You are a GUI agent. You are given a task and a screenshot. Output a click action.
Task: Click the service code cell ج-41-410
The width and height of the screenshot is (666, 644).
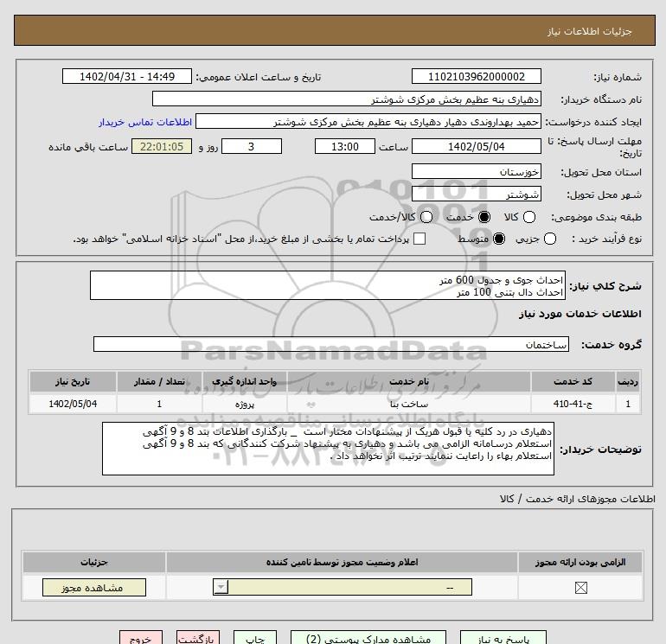click(x=573, y=404)
